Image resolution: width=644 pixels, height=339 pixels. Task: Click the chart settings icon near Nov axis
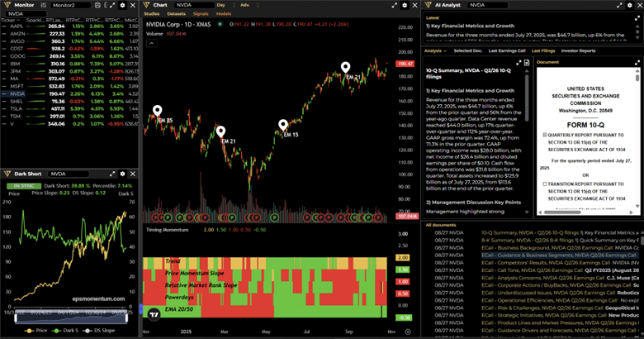tap(408, 332)
